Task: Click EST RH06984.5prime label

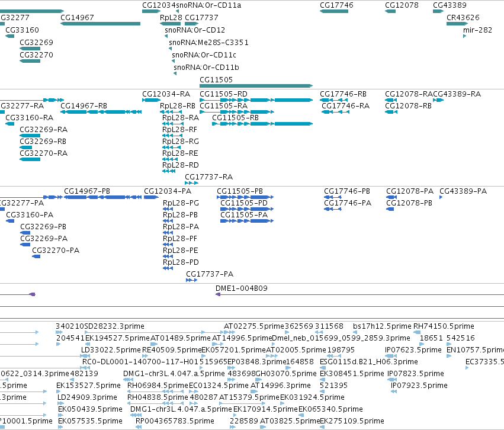Action: coord(158,386)
